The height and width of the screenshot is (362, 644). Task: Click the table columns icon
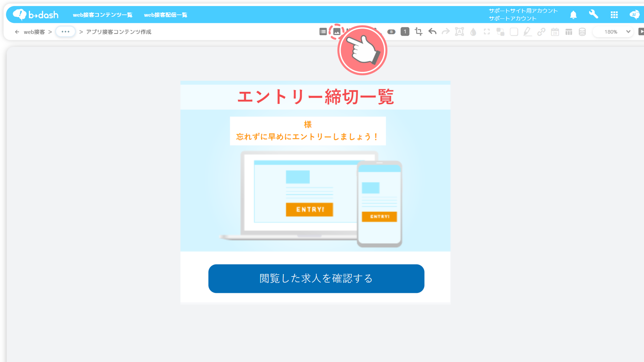[569, 32]
